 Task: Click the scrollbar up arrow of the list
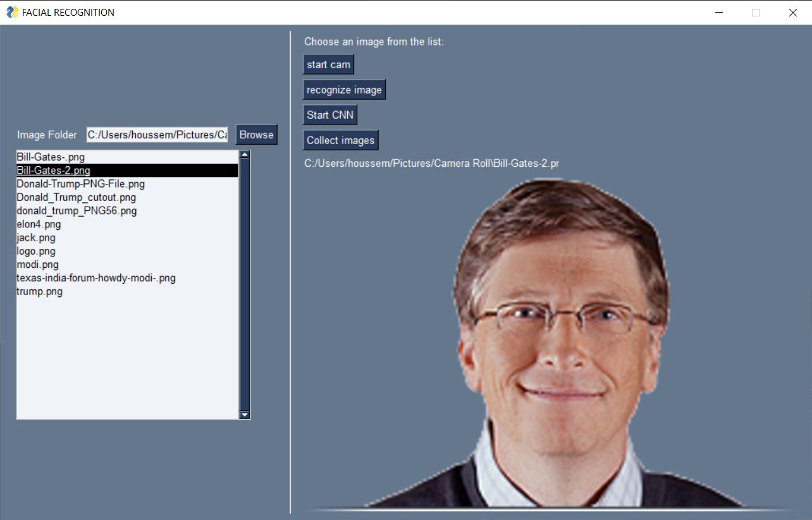(244, 154)
